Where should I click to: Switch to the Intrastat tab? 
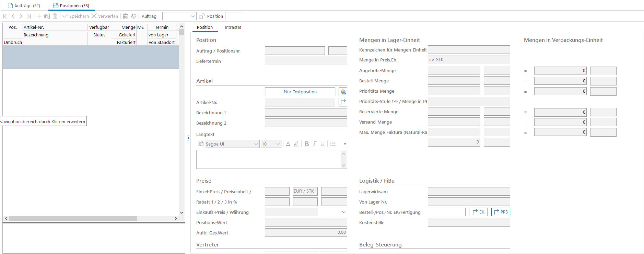click(x=233, y=27)
